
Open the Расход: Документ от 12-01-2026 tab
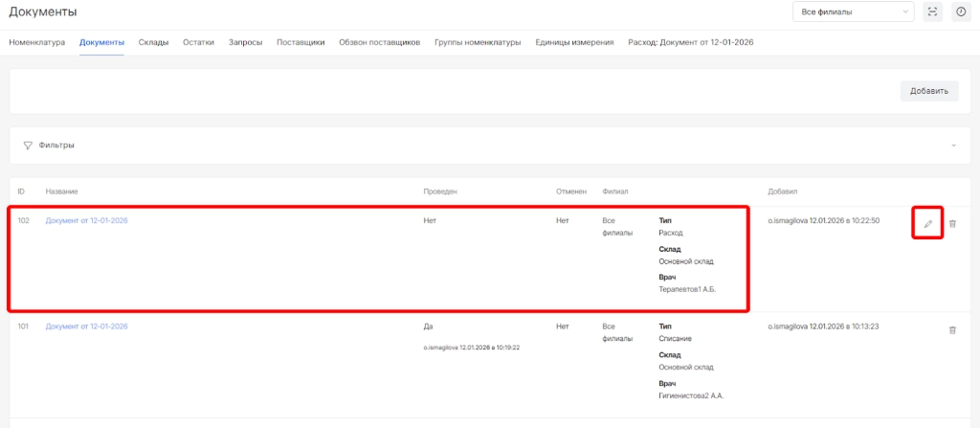coord(690,42)
